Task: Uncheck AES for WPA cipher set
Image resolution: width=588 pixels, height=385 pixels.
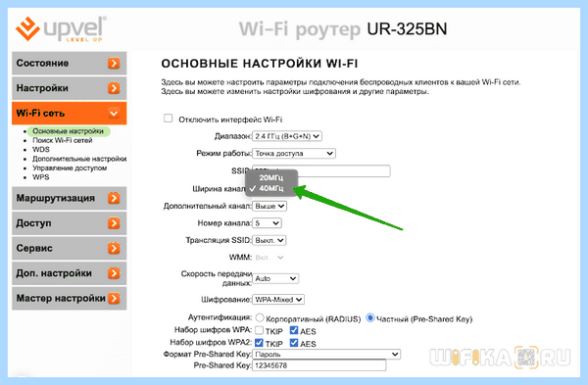Action: pyautogui.click(x=294, y=330)
